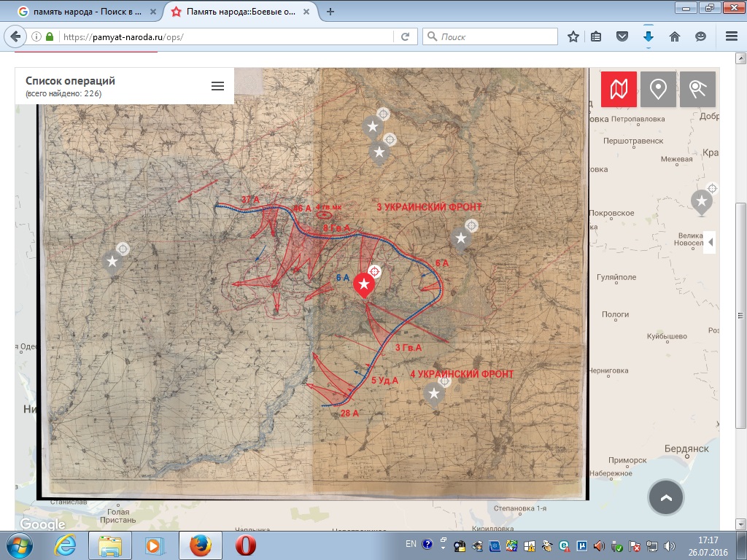Click the location pin icon button
The height and width of the screenshot is (560, 747).
pos(658,90)
